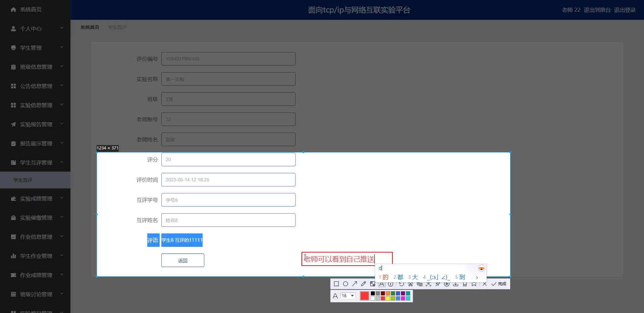
Task: Collapse the 学生互评管理 sidebar menu
Action: click(x=35, y=163)
